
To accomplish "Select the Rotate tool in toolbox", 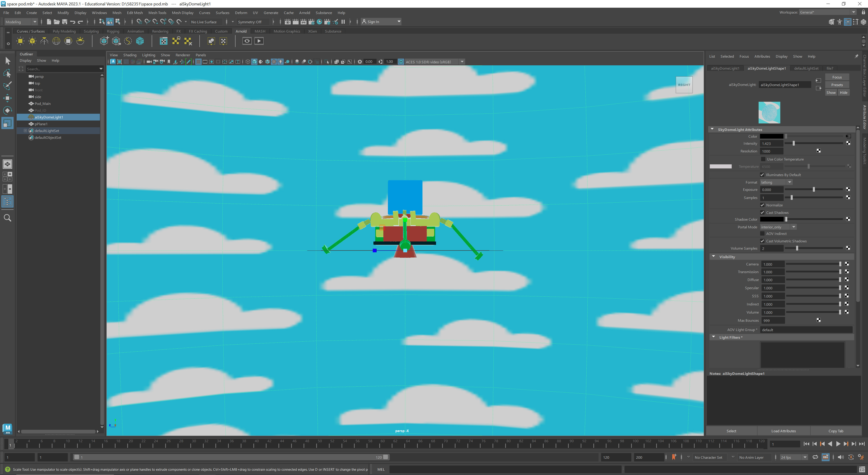I will pyautogui.click(x=7, y=111).
